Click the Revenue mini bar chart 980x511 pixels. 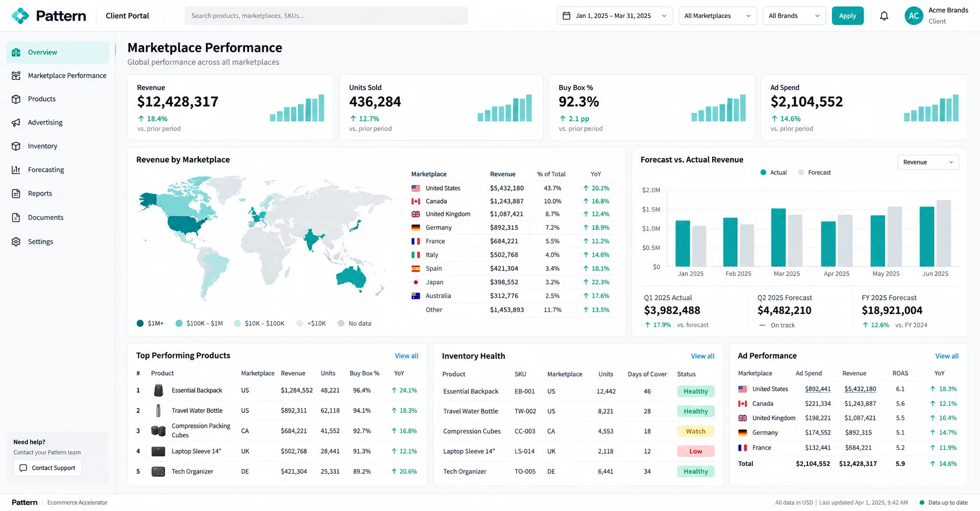[x=297, y=108]
